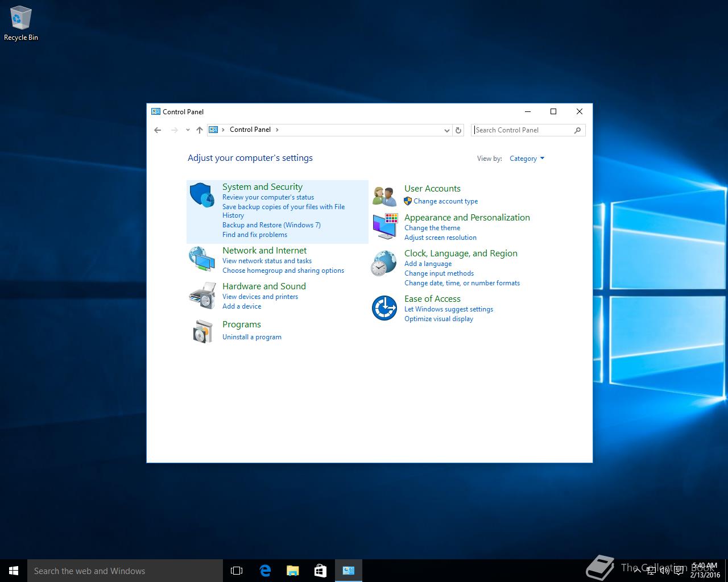Go up one level with Up arrow

click(200, 130)
